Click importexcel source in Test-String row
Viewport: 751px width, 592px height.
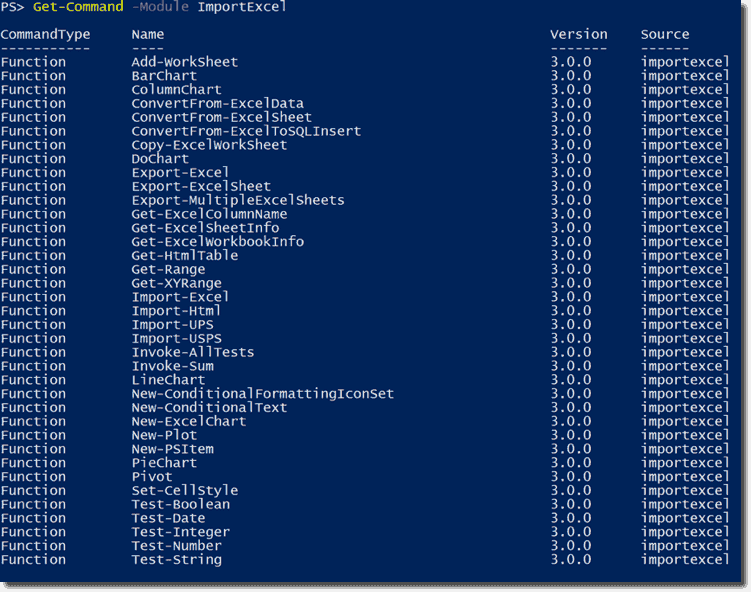tap(685, 560)
